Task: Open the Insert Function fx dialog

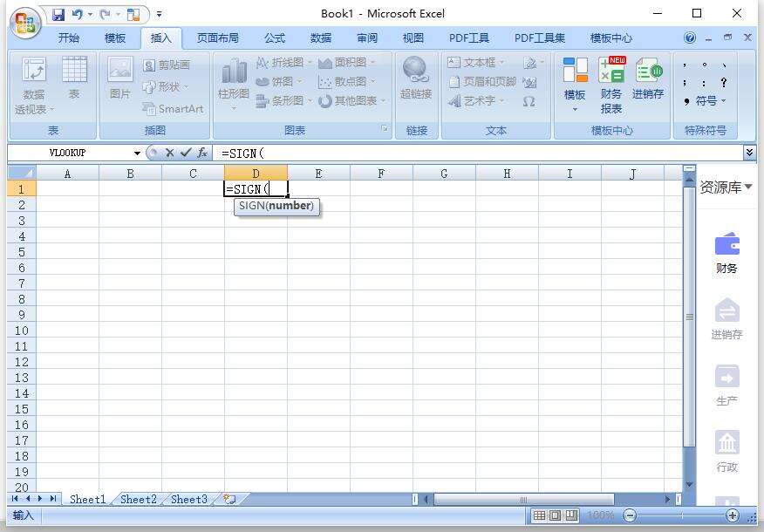Action: click(x=202, y=153)
